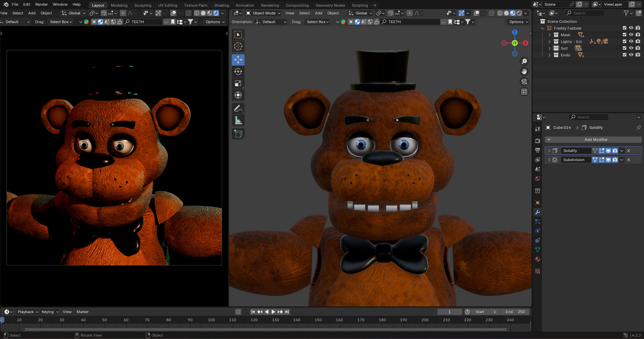
Task: Switch orthographic/perspective grid gizmo icon
Action: pos(524,92)
